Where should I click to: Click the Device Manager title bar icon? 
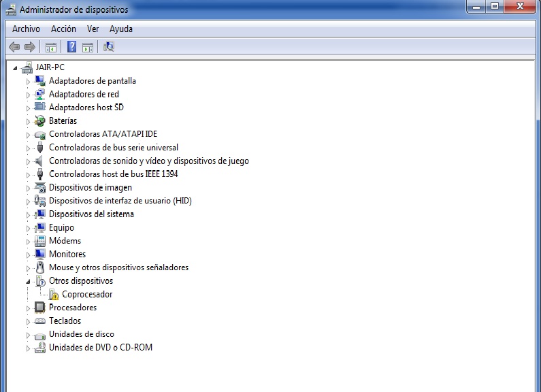pos(11,10)
